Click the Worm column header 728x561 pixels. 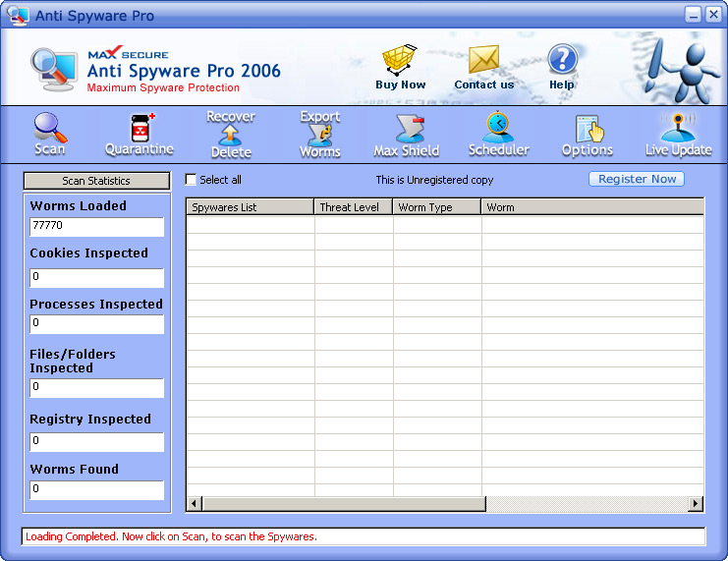(592, 207)
